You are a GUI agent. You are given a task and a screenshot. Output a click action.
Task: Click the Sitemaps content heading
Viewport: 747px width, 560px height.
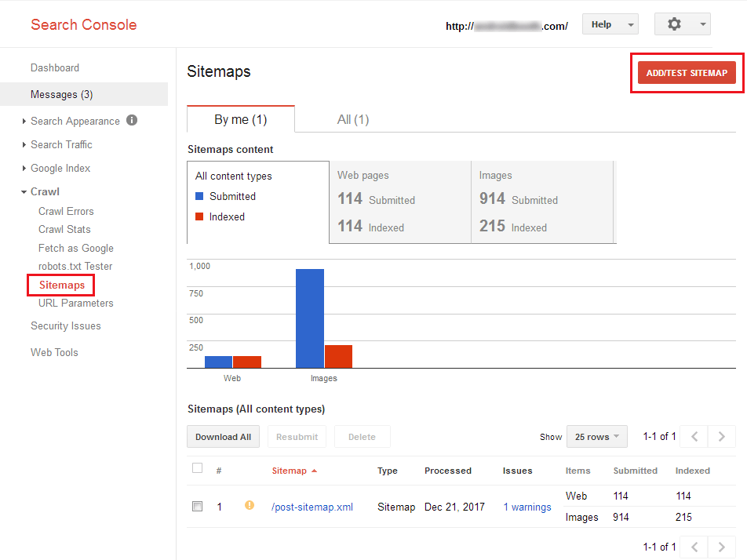(230, 149)
